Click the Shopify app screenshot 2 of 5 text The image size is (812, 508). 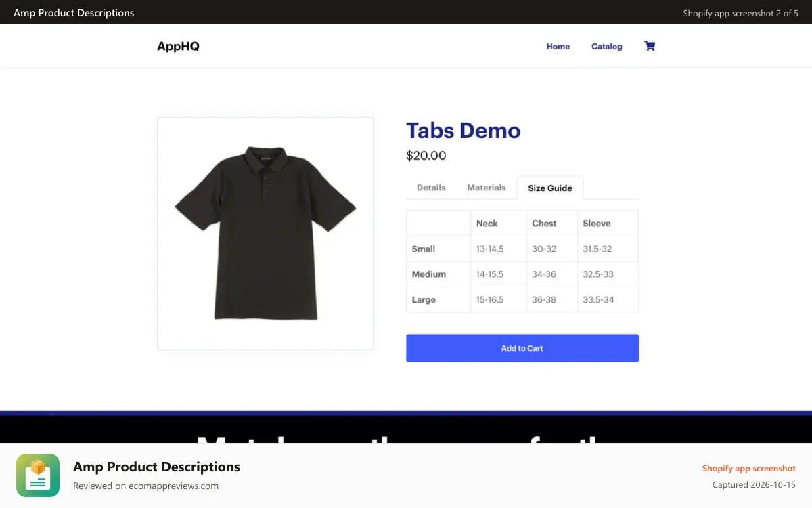(740, 13)
